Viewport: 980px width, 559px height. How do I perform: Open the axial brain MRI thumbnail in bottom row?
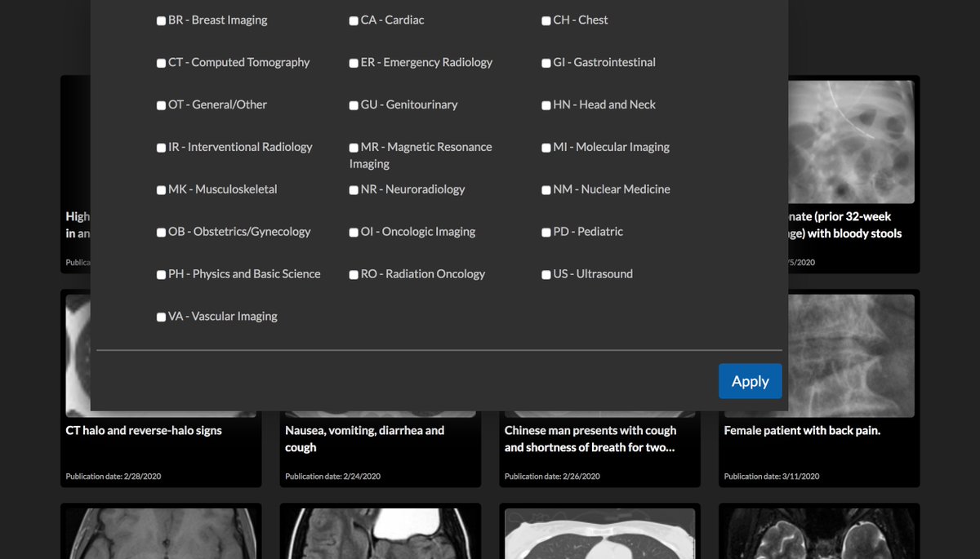161,534
